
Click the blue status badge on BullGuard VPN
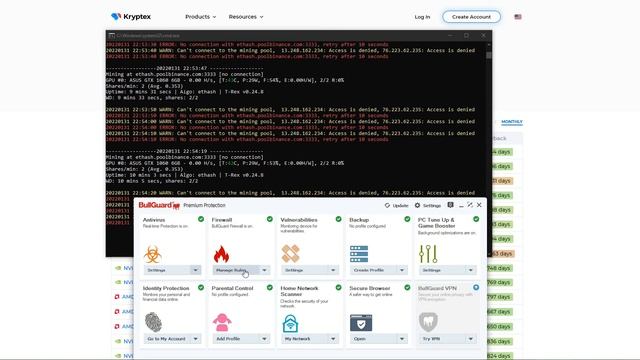coord(476,287)
